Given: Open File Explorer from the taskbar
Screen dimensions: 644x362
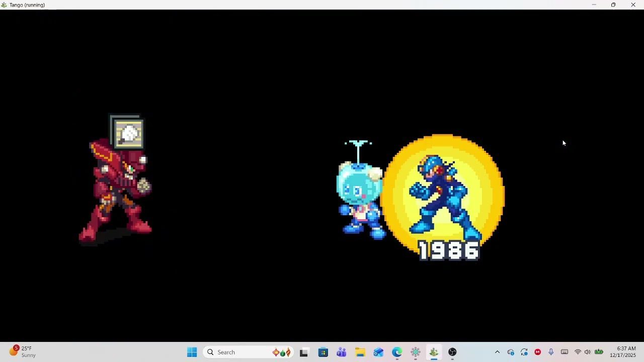Looking at the screenshot, I should tap(360, 352).
